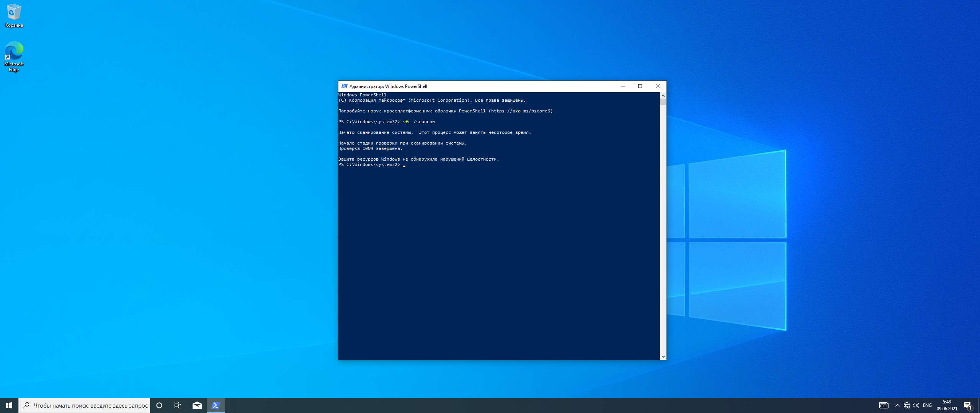Click the 'Проверка 100% завершена.' line
980x413 pixels.
tap(370, 148)
